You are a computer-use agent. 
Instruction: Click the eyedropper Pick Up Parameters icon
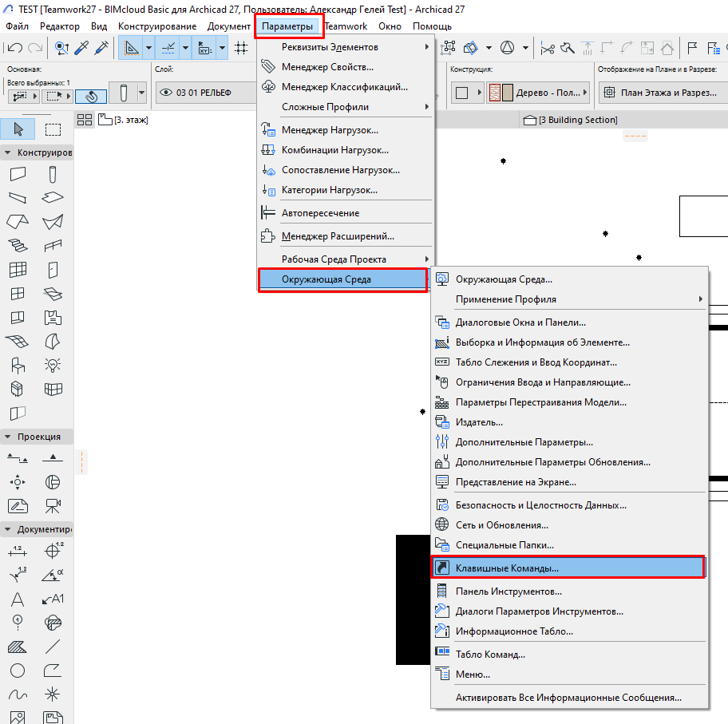click(81, 48)
